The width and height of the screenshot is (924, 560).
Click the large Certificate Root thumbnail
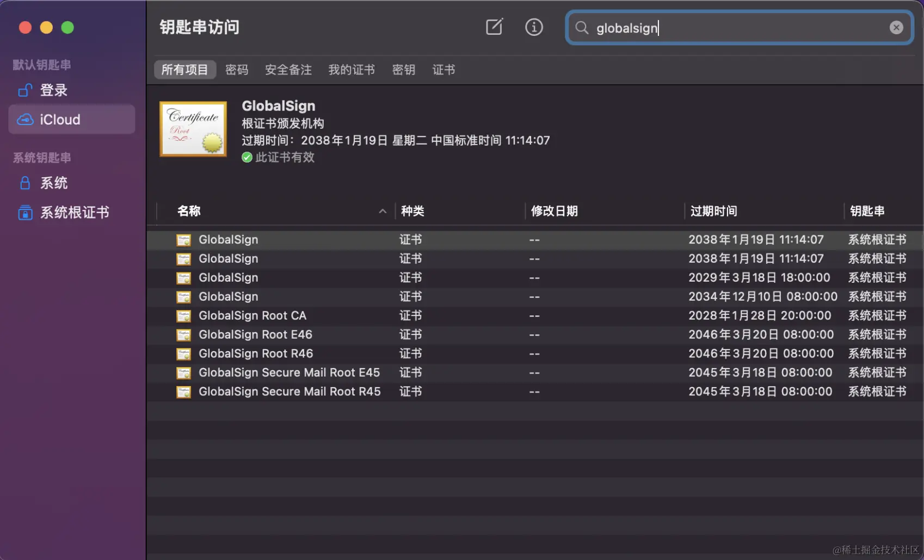193,129
